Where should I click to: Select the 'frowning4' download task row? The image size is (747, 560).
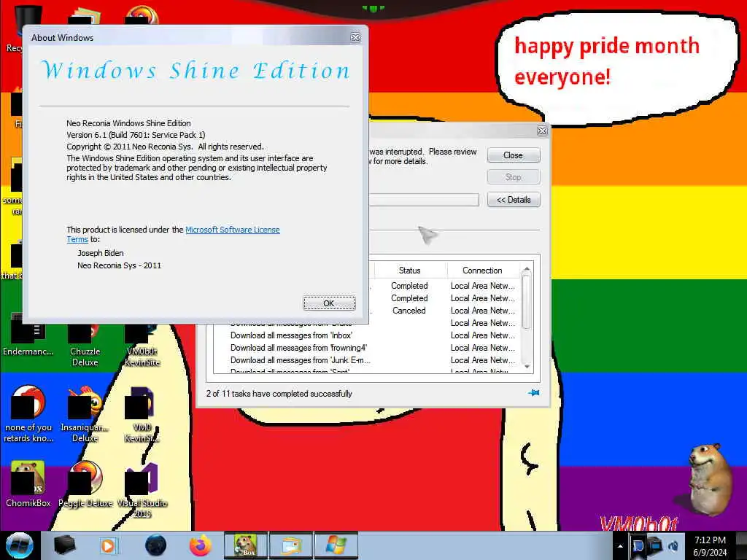tap(298, 348)
